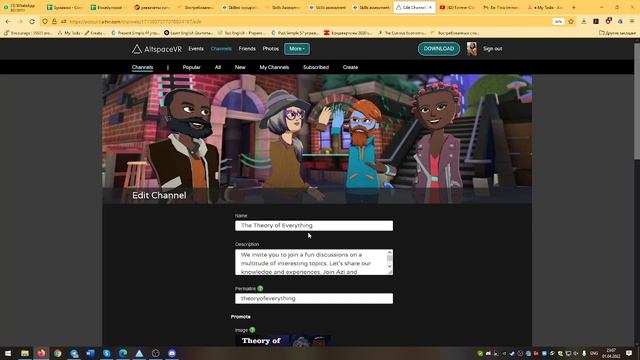The image size is (640, 360).
Task: Open Word from taskbar
Action: pyautogui.click(x=90, y=353)
